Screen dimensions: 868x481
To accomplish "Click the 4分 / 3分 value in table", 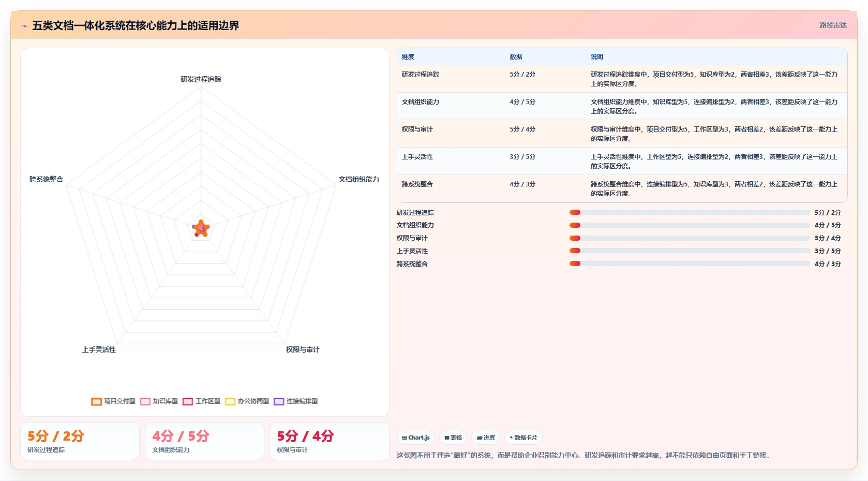I will (522, 184).
